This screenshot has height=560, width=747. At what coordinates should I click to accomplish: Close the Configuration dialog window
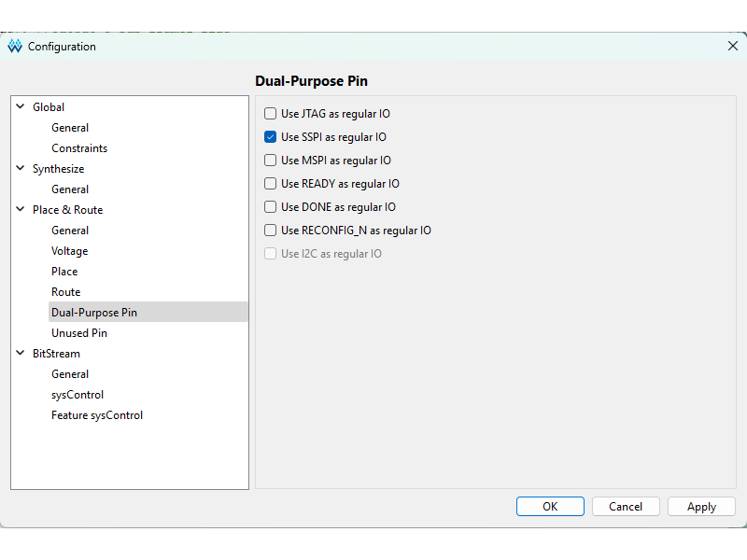coord(732,47)
